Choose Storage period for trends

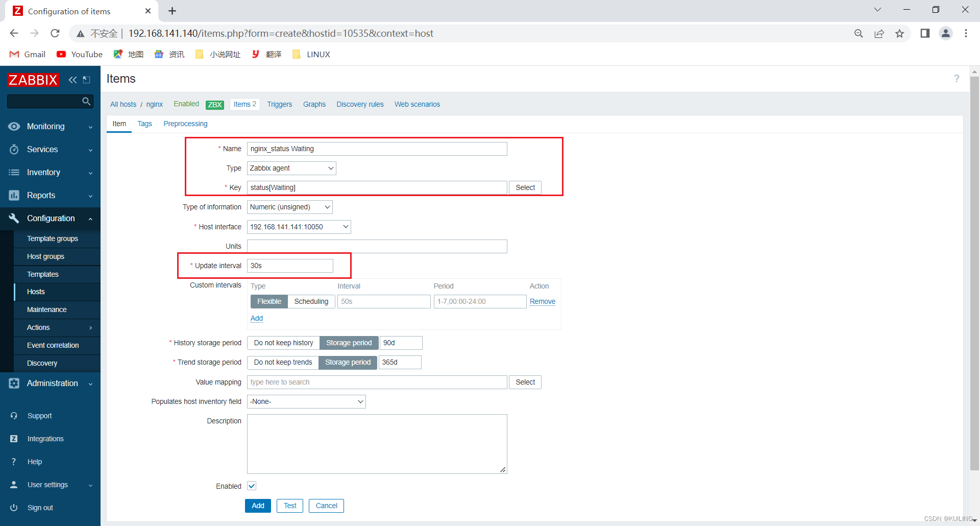(348, 362)
